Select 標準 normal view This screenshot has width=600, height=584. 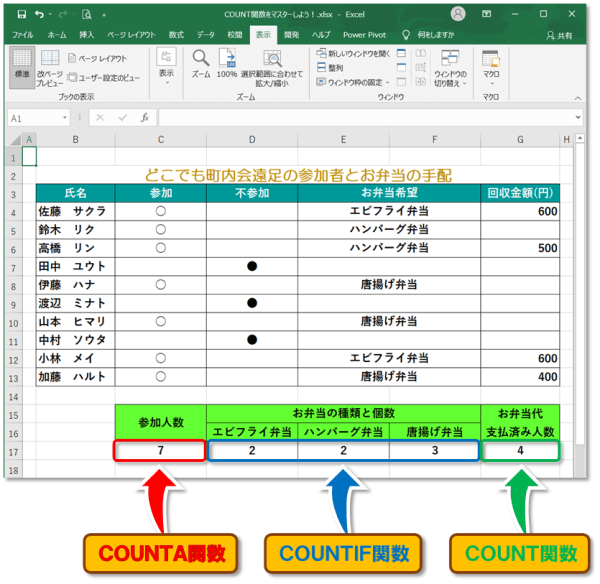click(22, 67)
